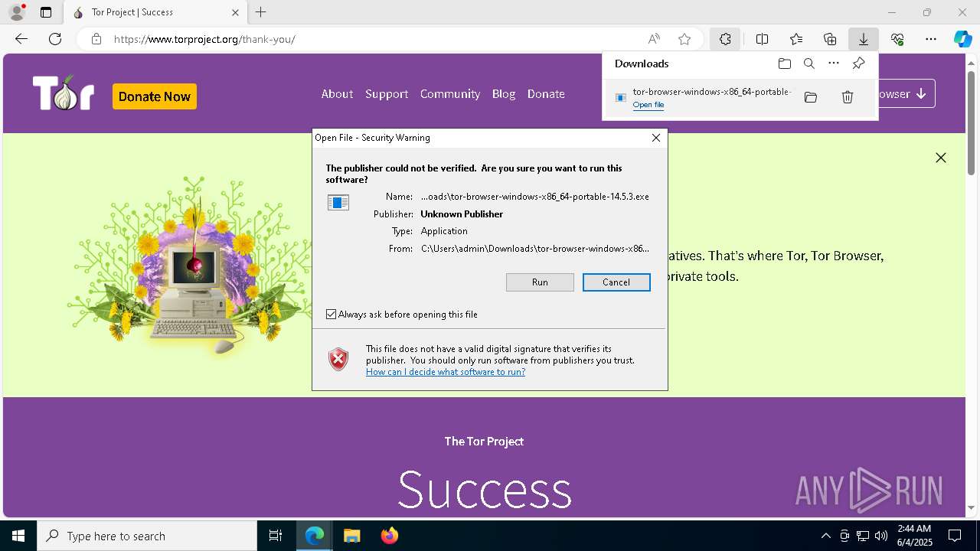Open File Explorer from the taskbar
Viewport: 980px width, 551px height.
pyautogui.click(x=352, y=536)
